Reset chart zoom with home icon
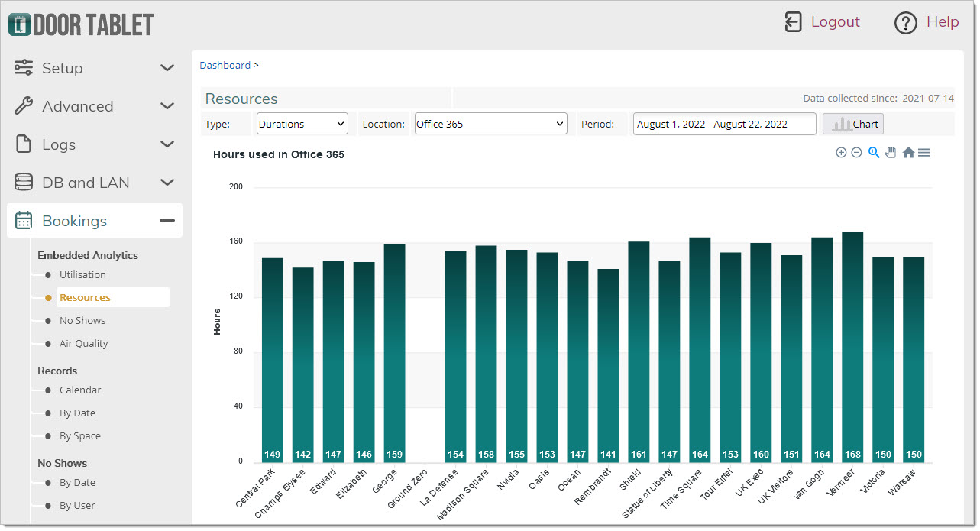Screen dimensions: 980x531 [908, 153]
